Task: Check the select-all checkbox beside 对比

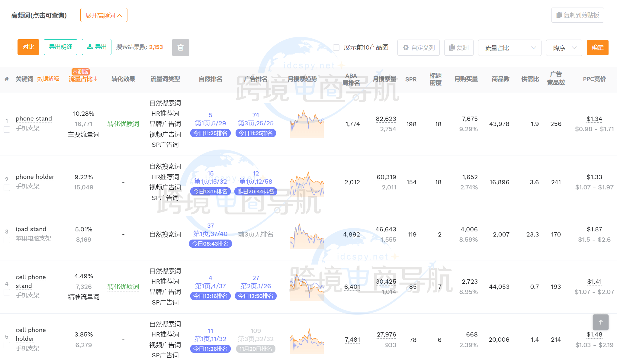Action: 9,47
